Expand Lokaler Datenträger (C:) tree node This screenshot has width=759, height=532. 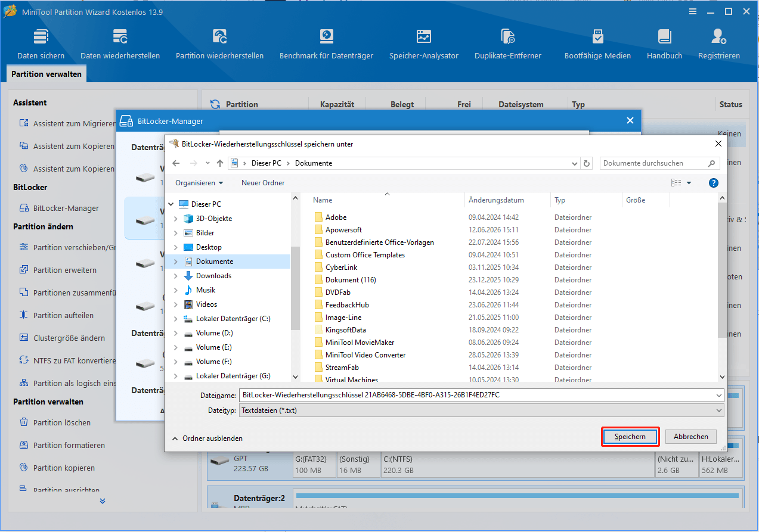click(175, 319)
